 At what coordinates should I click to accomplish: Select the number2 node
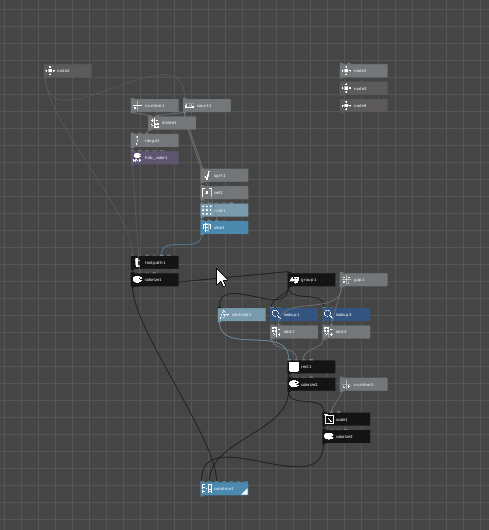(364, 384)
